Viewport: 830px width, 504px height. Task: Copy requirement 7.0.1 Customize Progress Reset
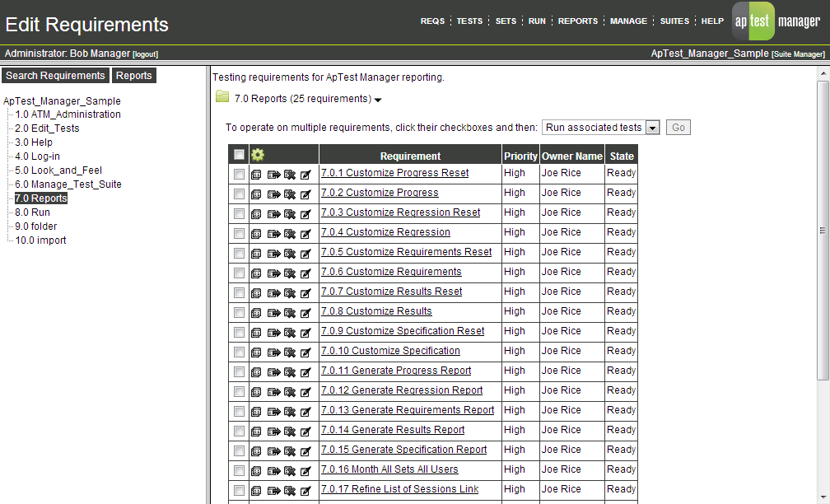click(x=256, y=175)
